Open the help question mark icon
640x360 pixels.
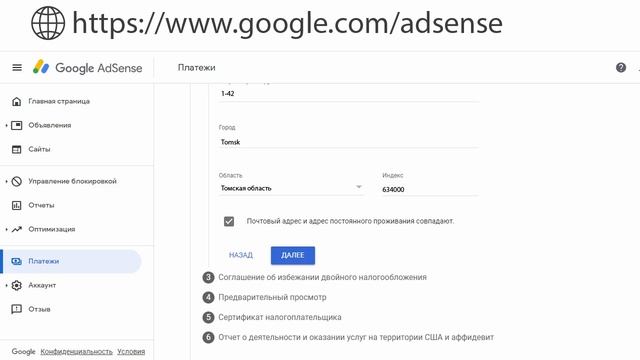[x=621, y=68]
